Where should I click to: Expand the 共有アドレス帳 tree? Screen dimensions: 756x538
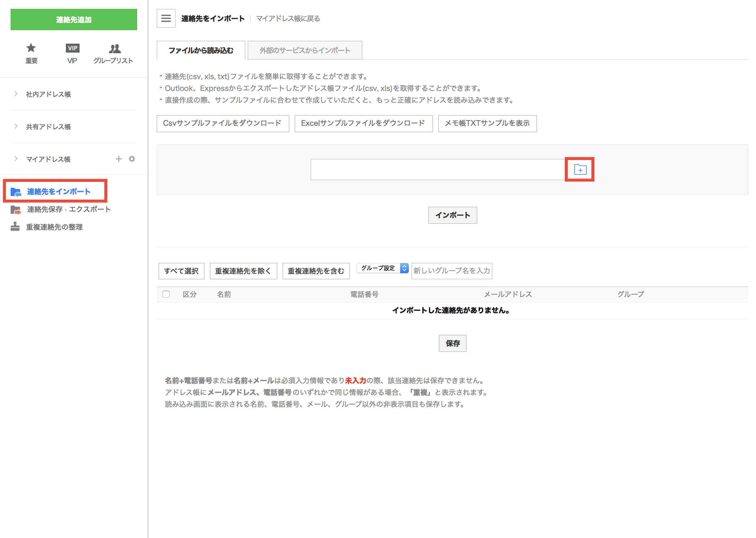pos(16,126)
